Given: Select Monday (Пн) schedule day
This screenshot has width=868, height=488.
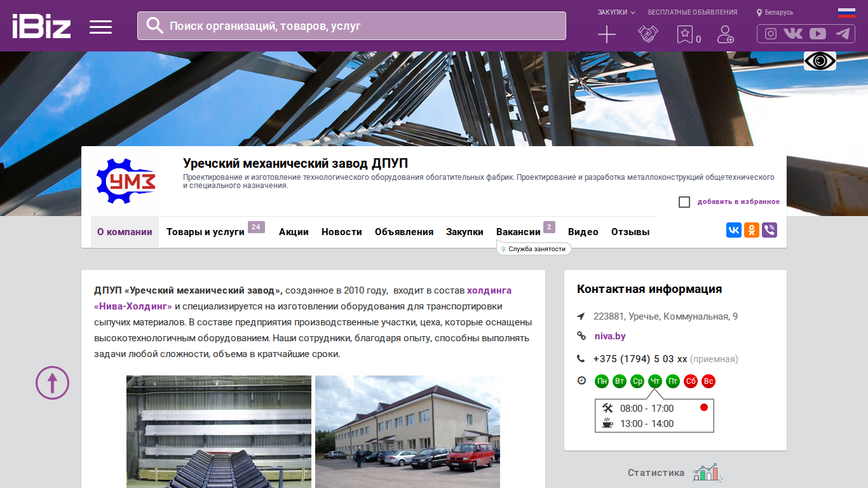Looking at the screenshot, I should point(602,381).
